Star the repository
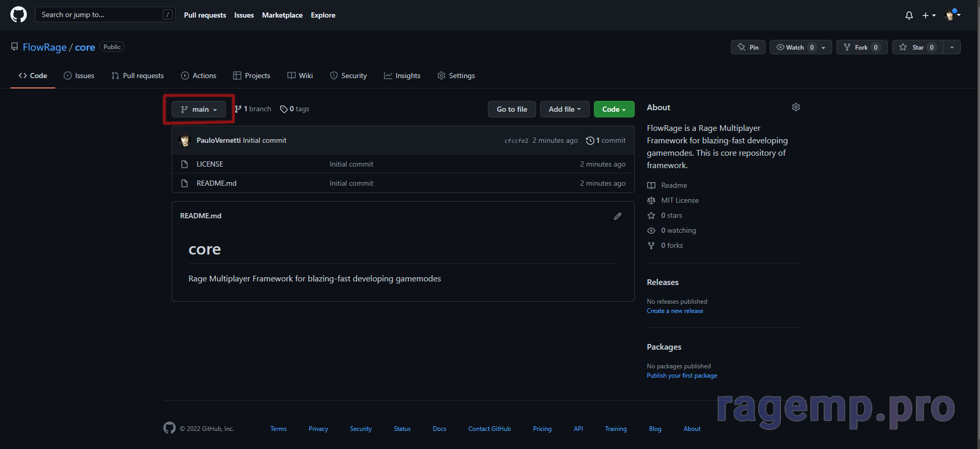This screenshot has width=980, height=449. [x=917, y=47]
